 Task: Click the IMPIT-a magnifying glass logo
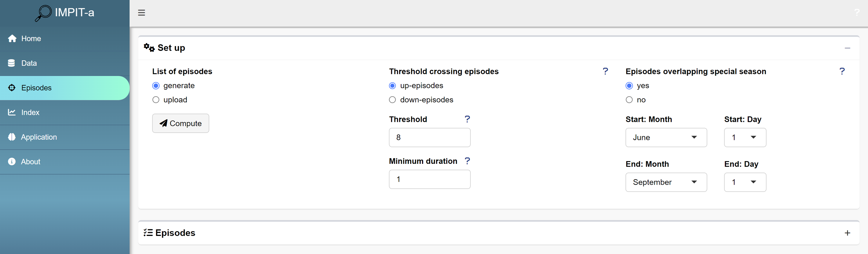pyautogui.click(x=43, y=13)
